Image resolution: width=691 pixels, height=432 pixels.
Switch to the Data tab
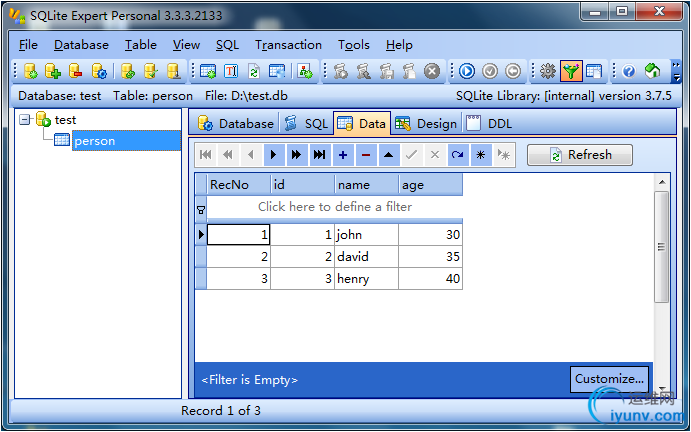[x=362, y=123]
